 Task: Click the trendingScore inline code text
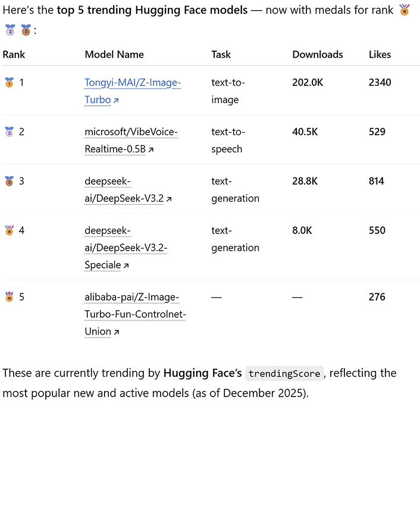point(284,374)
